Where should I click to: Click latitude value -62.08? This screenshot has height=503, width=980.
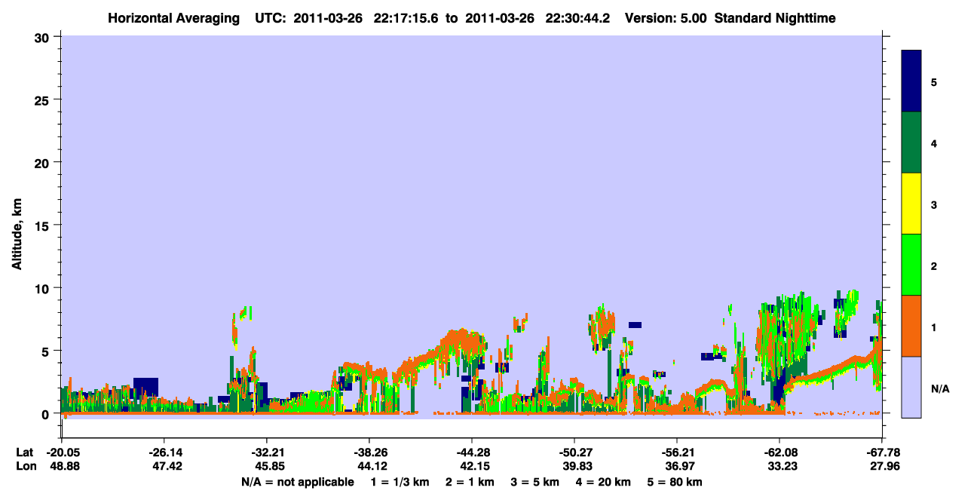point(779,452)
